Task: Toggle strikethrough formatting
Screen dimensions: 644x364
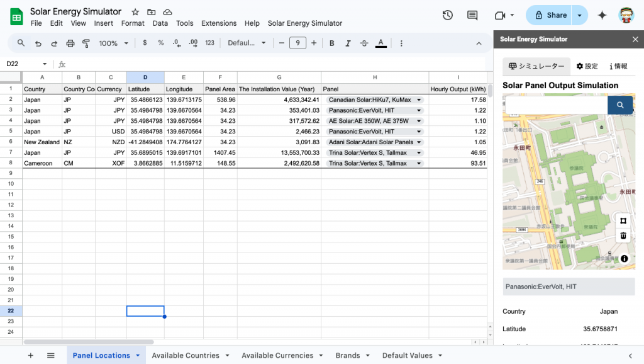Action: coord(364,43)
